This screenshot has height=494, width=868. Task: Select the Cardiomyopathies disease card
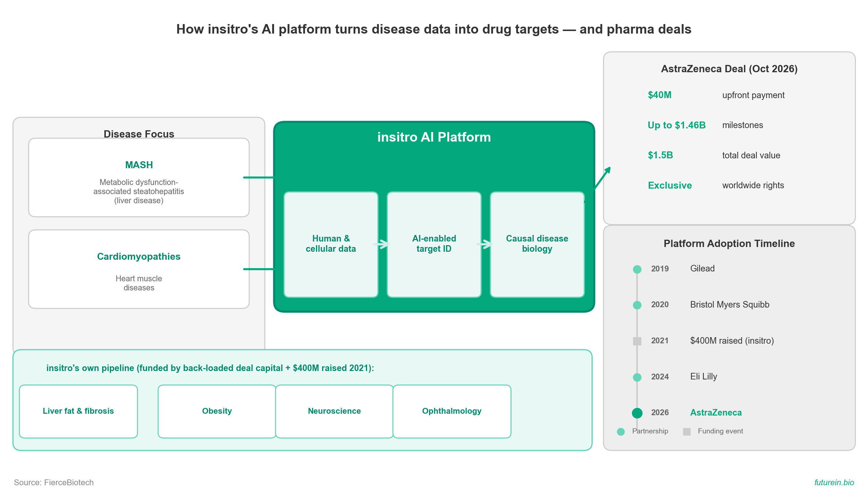pyautogui.click(x=139, y=269)
